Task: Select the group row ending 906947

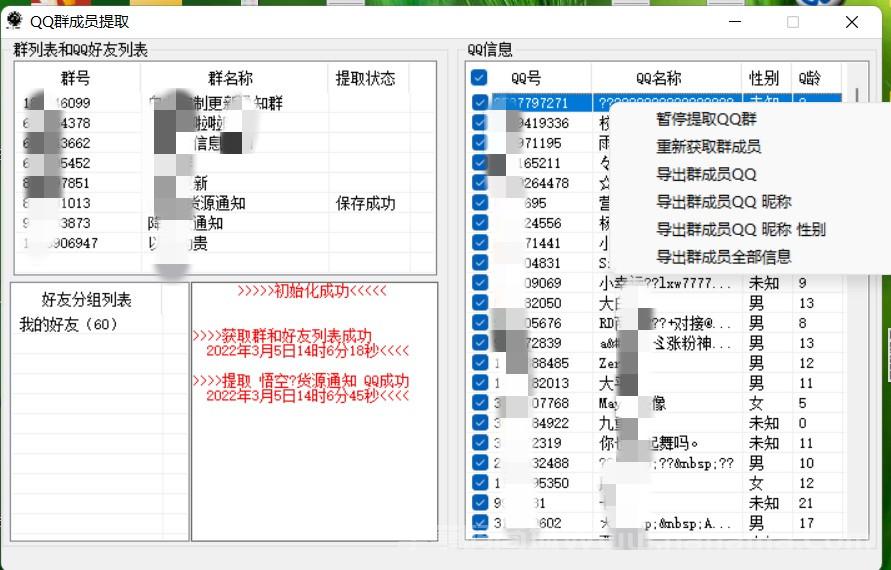Action: coord(225,243)
